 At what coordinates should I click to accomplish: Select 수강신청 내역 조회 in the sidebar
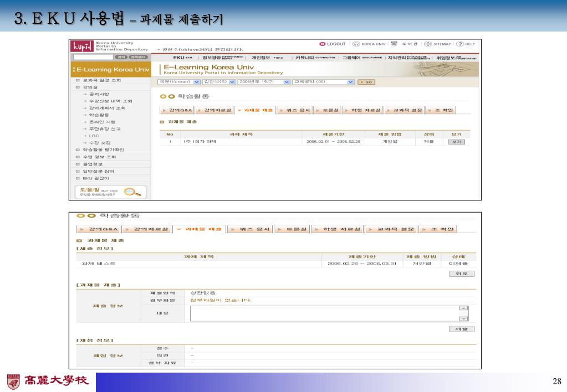coord(110,101)
